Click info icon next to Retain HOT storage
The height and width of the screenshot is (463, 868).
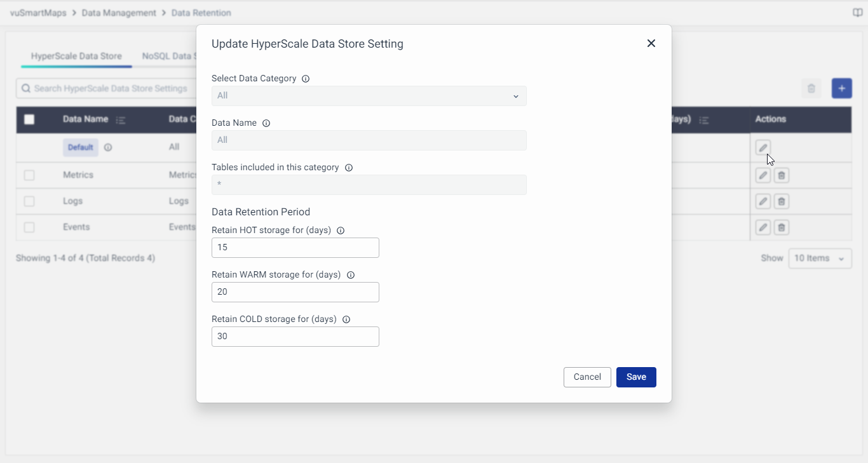coord(341,231)
